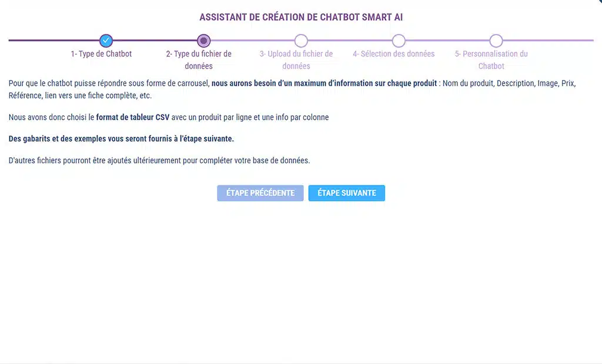Click the active step 2 circle marker
The height and width of the screenshot is (364, 602).
pos(203,41)
